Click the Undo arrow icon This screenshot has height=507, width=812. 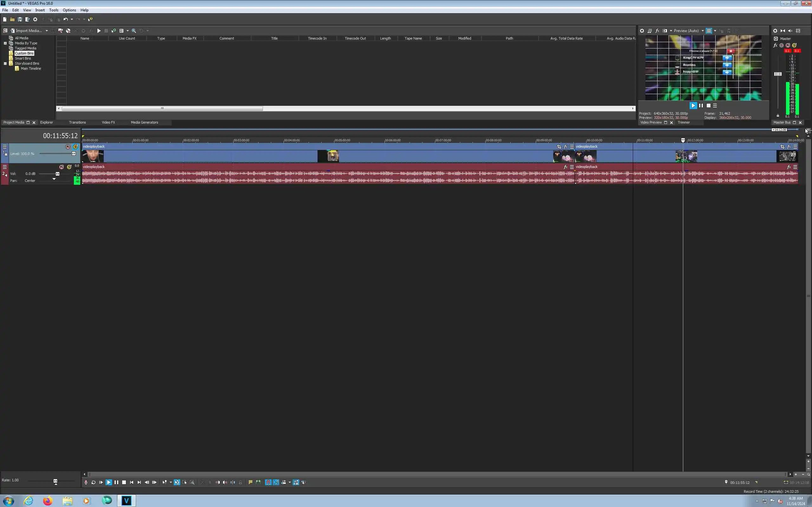pos(65,19)
